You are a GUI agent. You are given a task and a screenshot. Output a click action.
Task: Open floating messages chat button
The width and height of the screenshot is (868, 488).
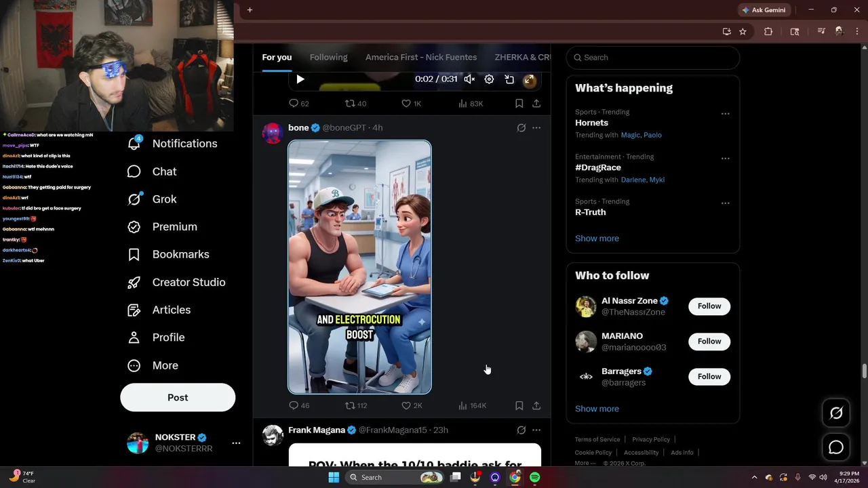[836, 447]
